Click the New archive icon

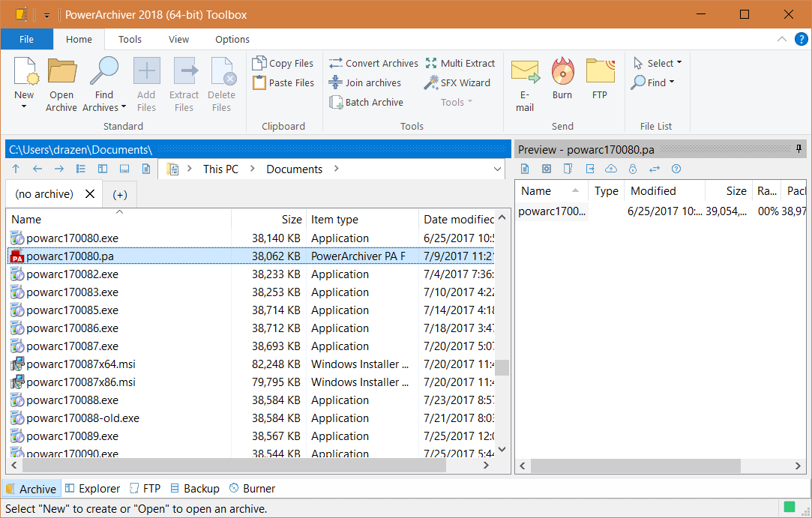(25, 71)
